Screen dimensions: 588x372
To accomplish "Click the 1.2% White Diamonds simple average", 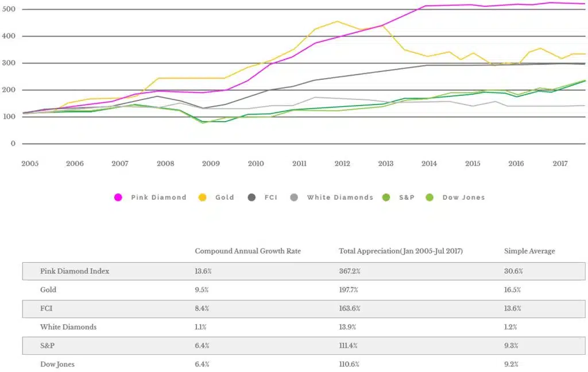I will point(510,327).
